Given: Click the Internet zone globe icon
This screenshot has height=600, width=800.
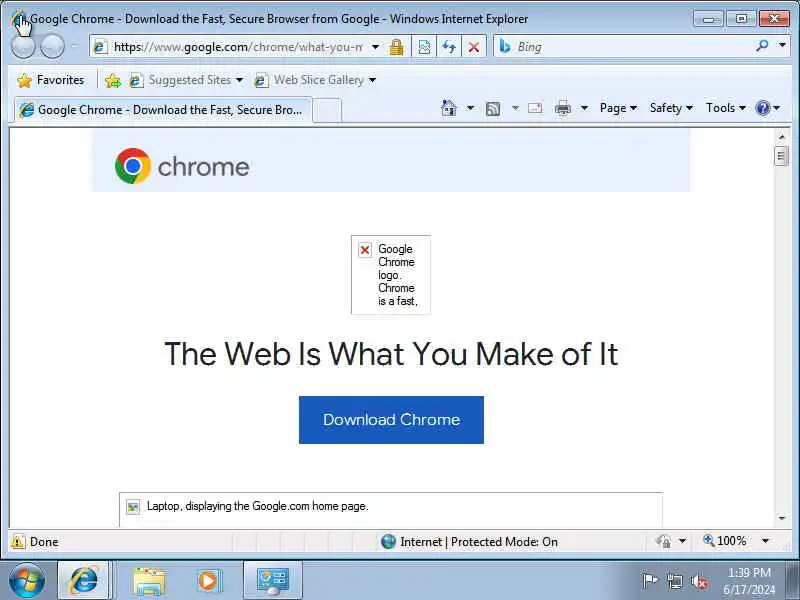Looking at the screenshot, I should [388, 541].
